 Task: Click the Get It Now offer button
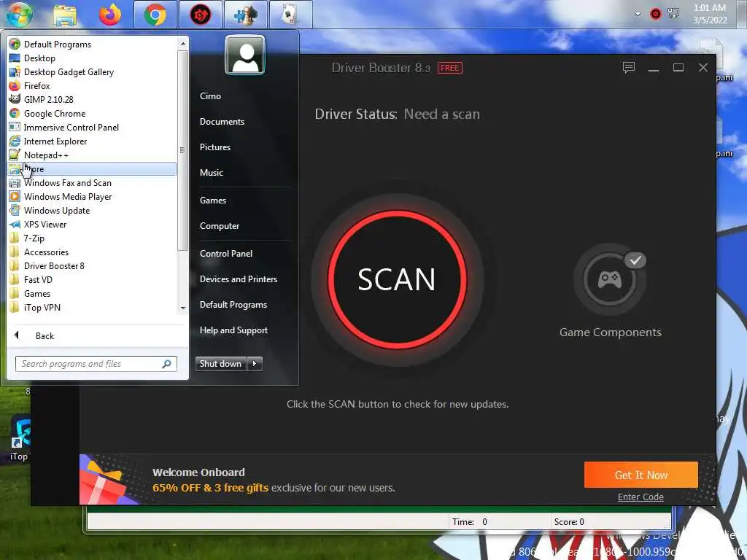click(x=640, y=475)
